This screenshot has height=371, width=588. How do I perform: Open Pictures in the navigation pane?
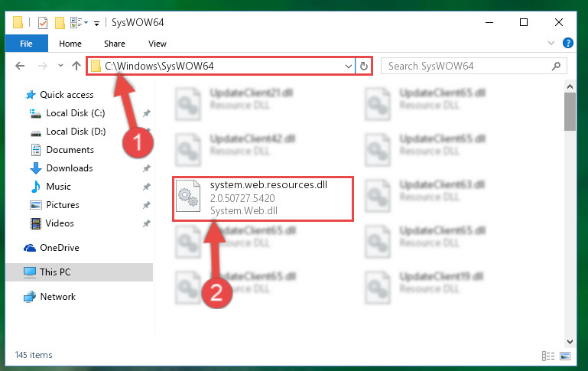click(x=63, y=205)
